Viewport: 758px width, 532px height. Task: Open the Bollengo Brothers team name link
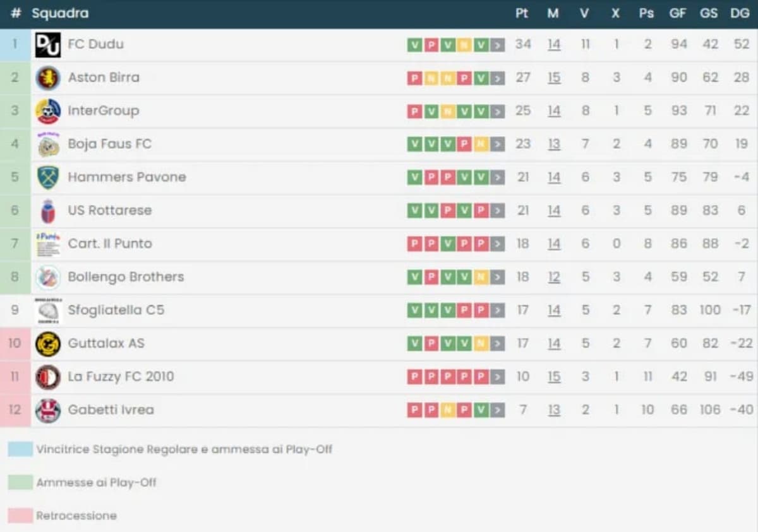point(126,277)
